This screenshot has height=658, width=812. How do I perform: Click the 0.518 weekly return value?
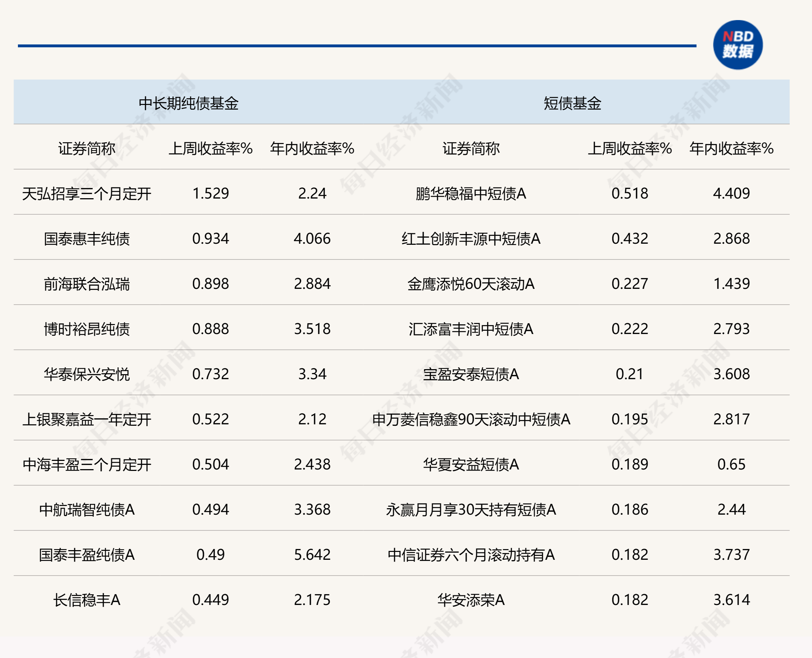click(x=630, y=193)
